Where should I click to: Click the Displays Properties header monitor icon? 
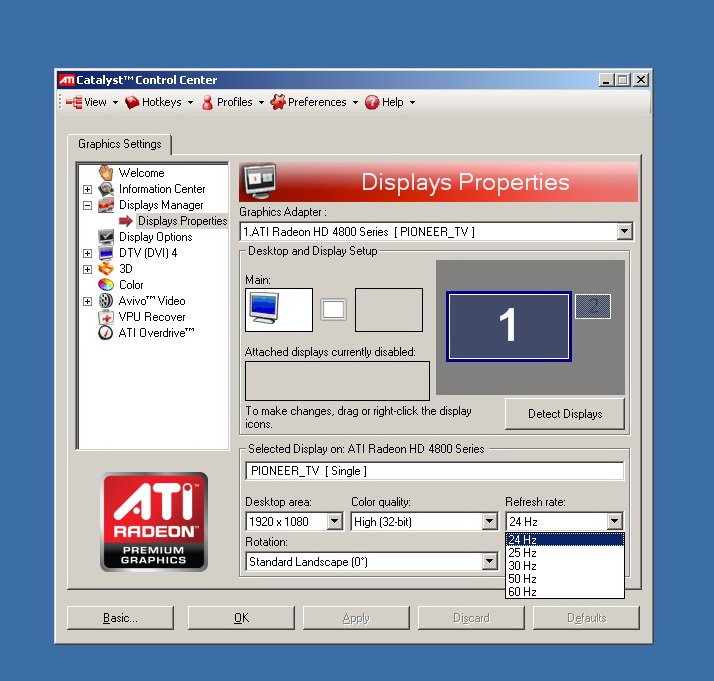pyautogui.click(x=260, y=181)
